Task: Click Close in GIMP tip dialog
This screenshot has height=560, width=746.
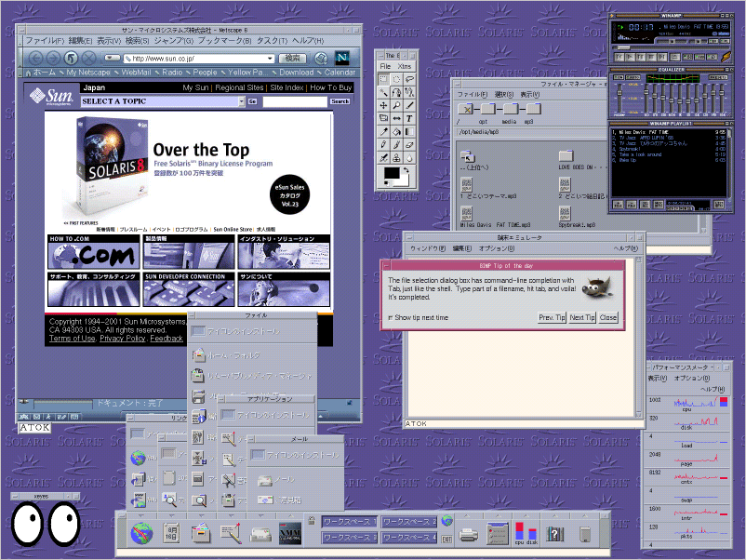Action: (x=608, y=317)
